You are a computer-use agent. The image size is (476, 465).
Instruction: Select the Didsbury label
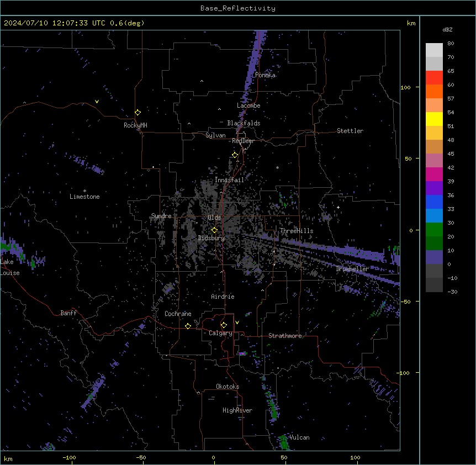tap(211, 238)
